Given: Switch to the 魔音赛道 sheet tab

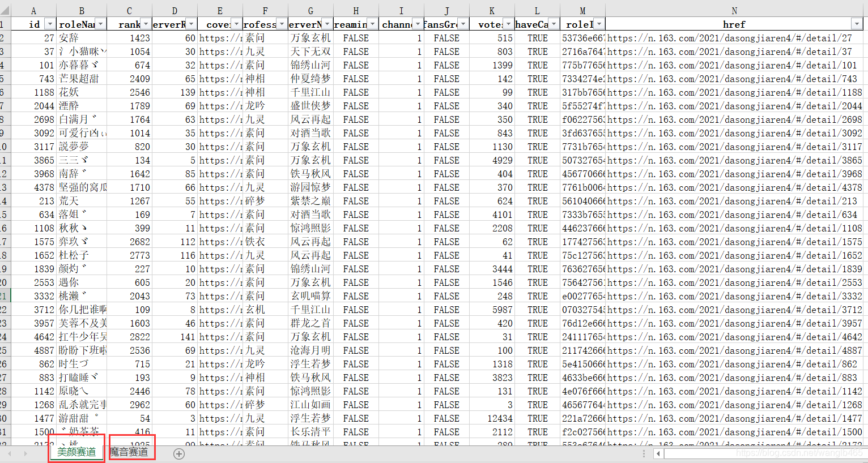Looking at the screenshot, I should click(x=129, y=452).
